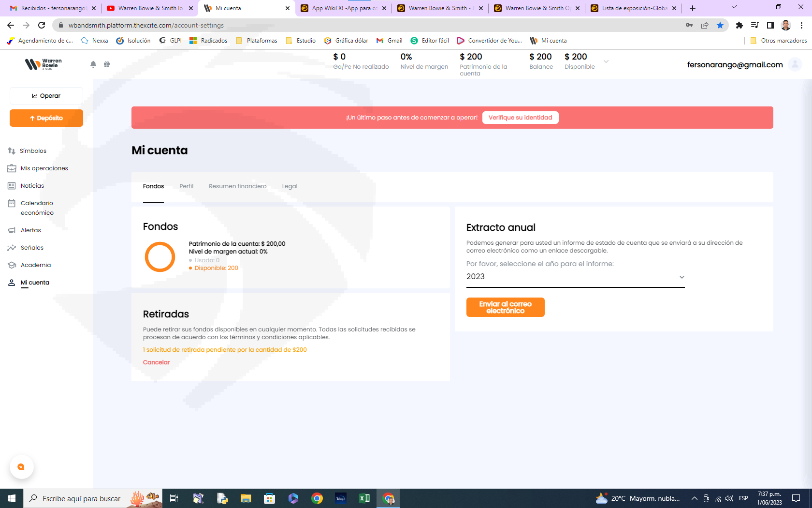Open the Gmail bookmark
The width and height of the screenshot is (812, 508).
(390, 41)
